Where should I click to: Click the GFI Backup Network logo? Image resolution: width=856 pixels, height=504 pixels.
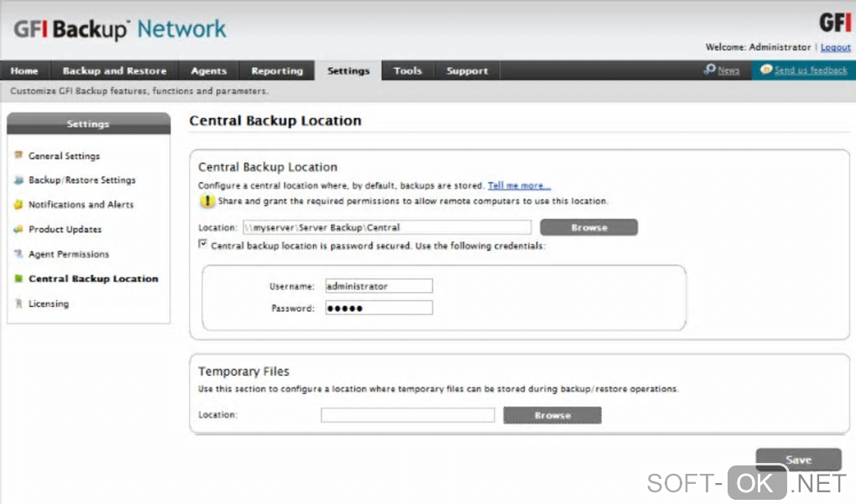coord(119,29)
